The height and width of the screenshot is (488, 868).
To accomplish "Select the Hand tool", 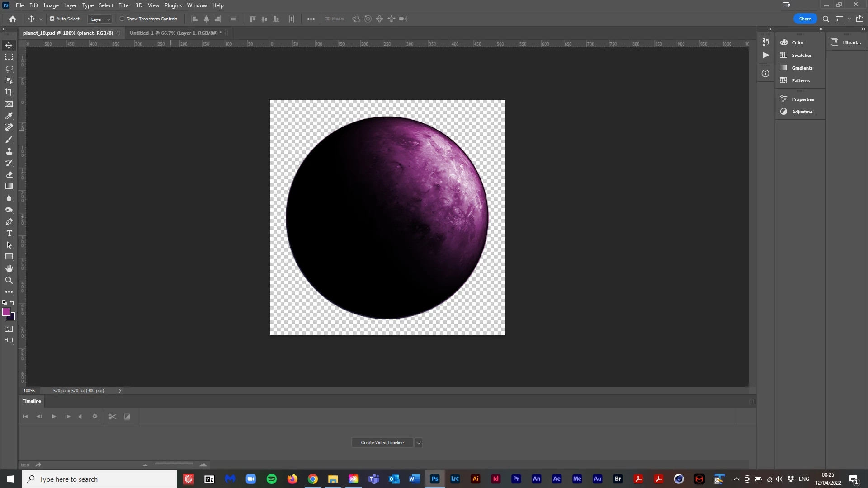I will coord(9,269).
